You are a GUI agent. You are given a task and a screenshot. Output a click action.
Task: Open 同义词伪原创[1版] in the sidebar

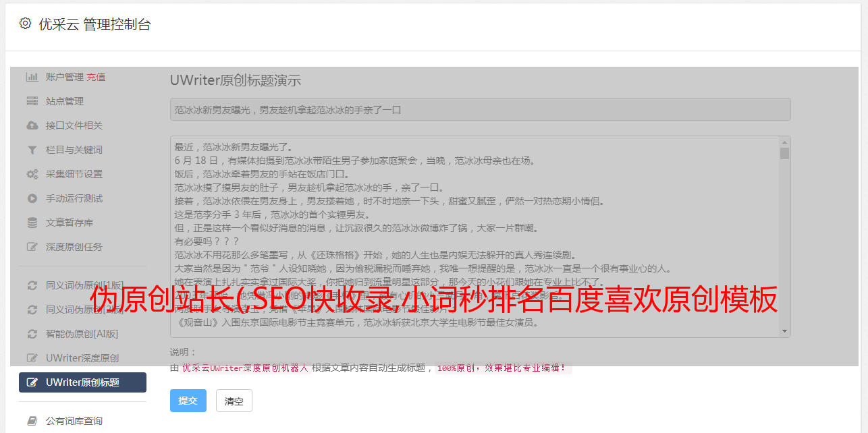82,285
